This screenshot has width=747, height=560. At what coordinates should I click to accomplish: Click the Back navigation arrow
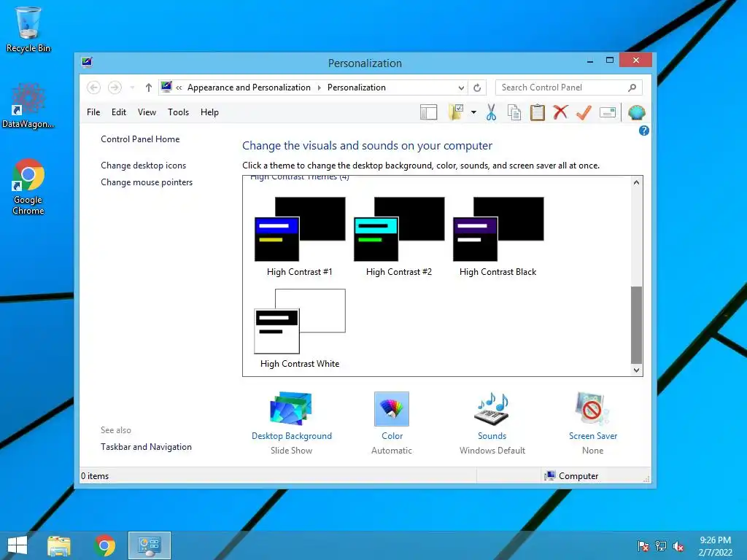[94, 87]
